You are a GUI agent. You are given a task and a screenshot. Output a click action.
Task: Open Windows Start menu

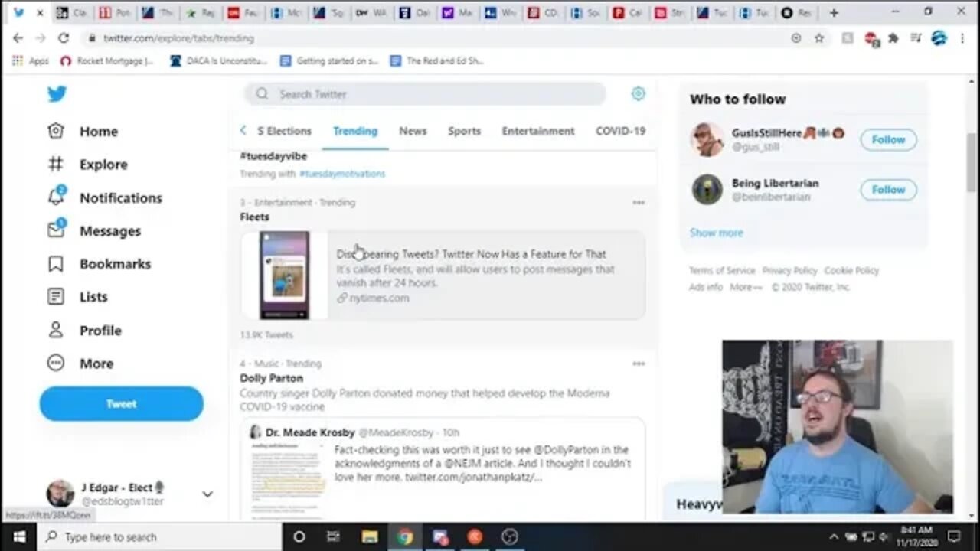18,537
